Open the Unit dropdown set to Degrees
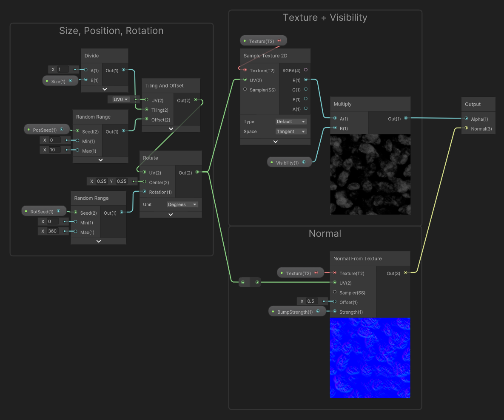This screenshot has height=420, width=504. pyautogui.click(x=182, y=204)
